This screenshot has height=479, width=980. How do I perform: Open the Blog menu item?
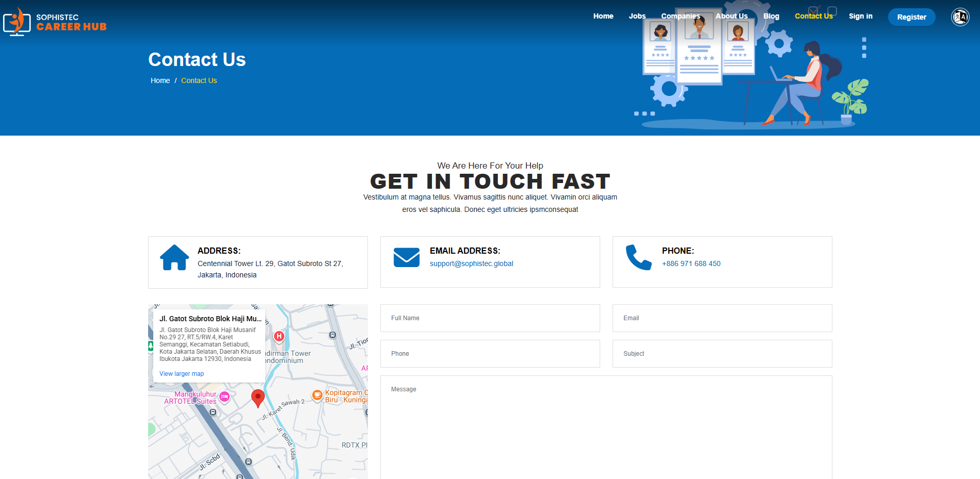771,16
